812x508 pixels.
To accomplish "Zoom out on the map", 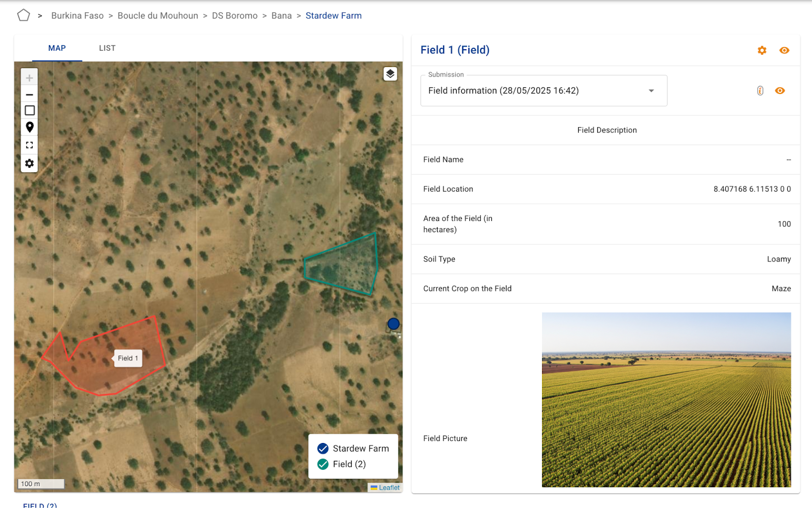I will point(29,94).
